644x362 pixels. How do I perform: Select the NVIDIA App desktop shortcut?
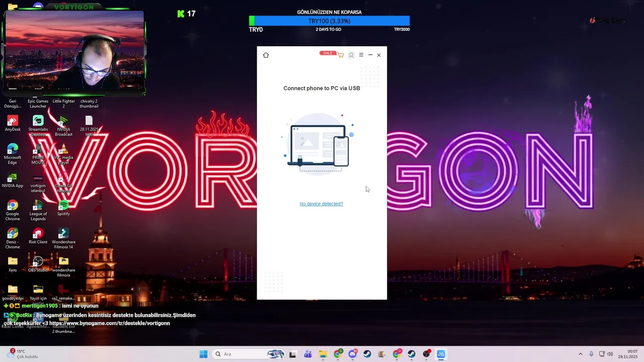13,180
